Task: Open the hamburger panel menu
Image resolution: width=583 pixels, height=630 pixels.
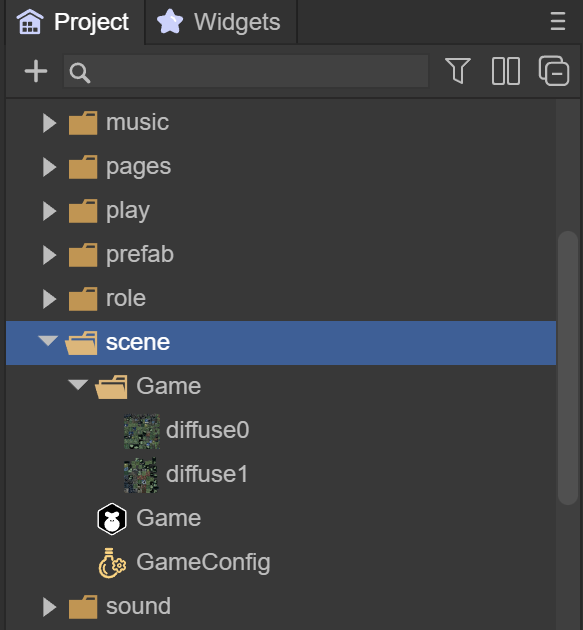Action: point(558,21)
